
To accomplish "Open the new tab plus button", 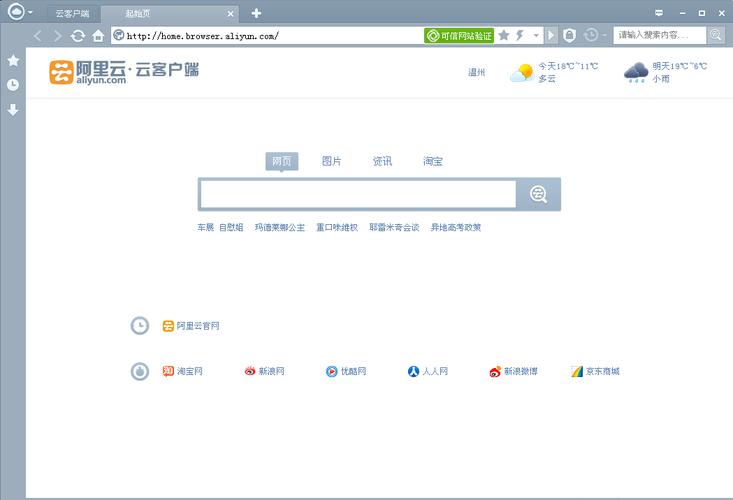I will (256, 13).
